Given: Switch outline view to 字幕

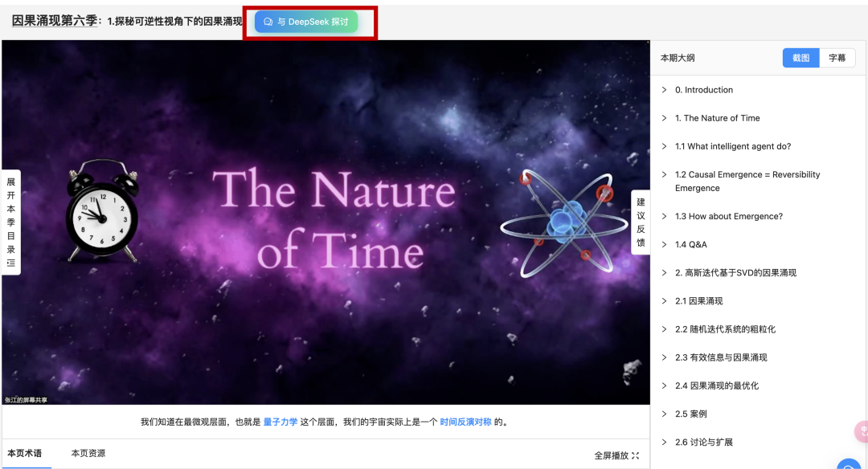Looking at the screenshot, I should [837, 58].
